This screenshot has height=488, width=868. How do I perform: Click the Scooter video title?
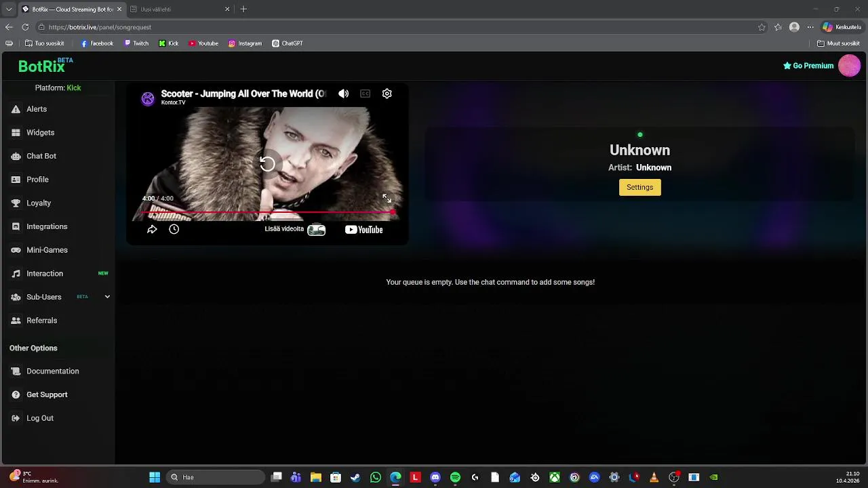pyautogui.click(x=243, y=94)
